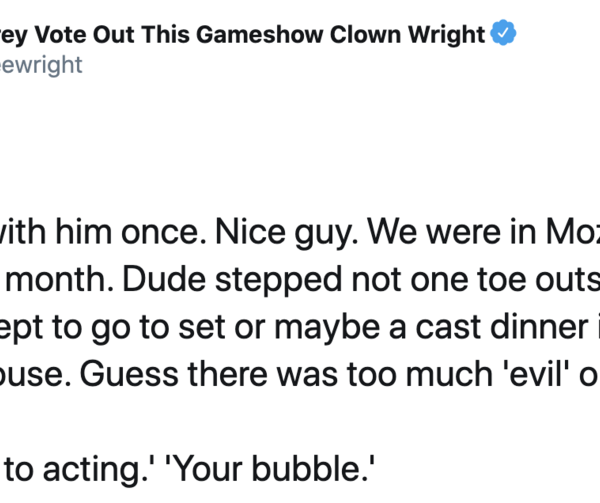Click the gray username handle under the name
The width and height of the screenshot is (600, 503).
coord(42,65)
